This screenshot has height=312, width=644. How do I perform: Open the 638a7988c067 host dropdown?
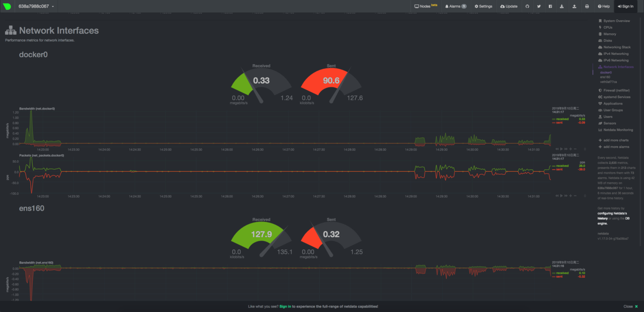tap(36, 7)
